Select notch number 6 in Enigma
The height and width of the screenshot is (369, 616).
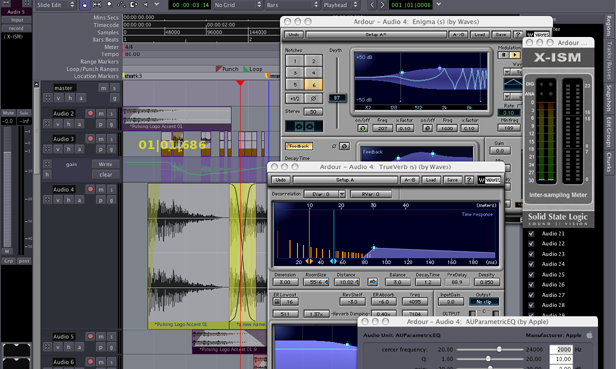coord(313,84)
